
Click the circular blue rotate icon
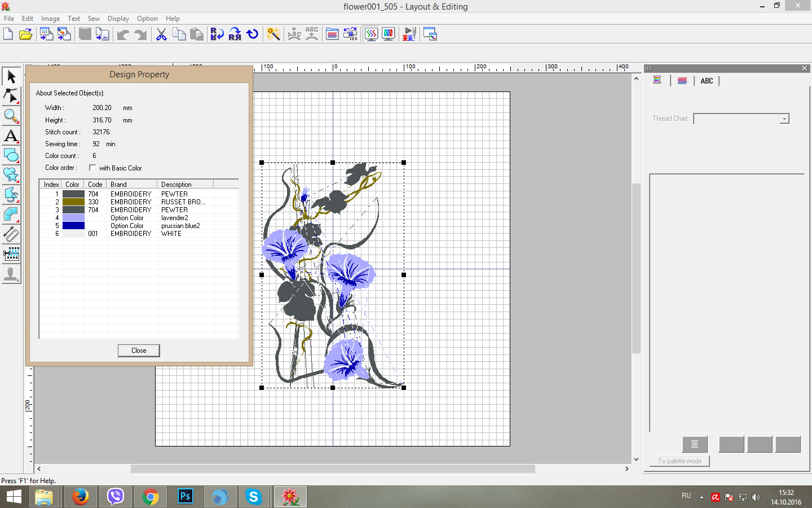pos(253,34)
